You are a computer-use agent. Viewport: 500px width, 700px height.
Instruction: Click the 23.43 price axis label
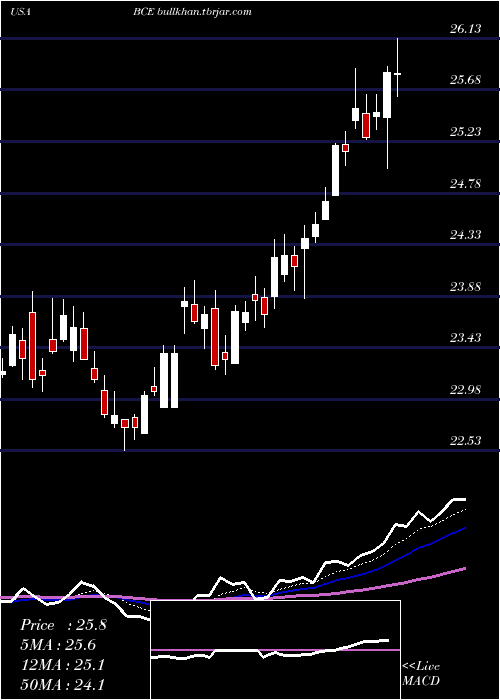[x=466, y=338]
